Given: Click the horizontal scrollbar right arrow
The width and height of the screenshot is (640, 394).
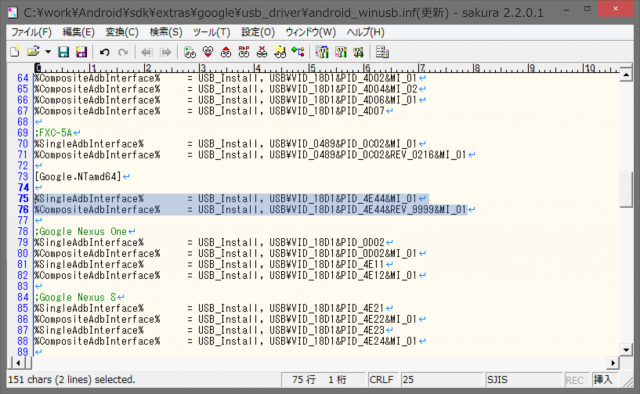Looking at the screenshot, I should [x=613, y=363].
